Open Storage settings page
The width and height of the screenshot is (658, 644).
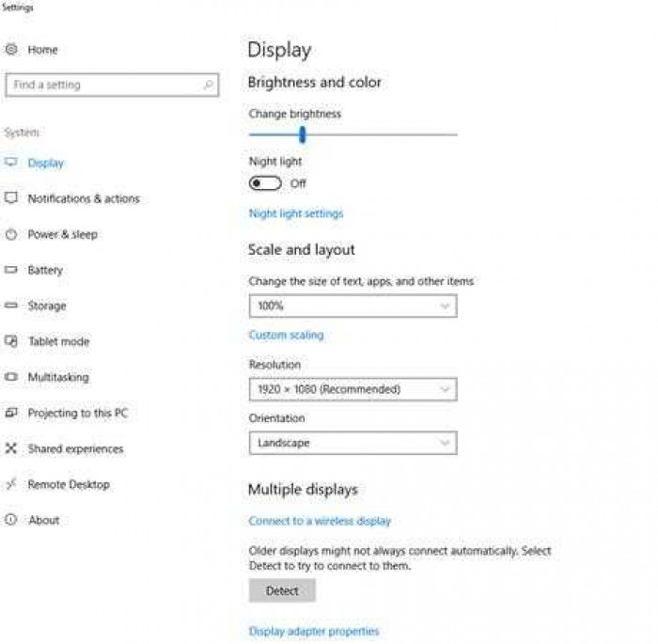coord(47,306)
